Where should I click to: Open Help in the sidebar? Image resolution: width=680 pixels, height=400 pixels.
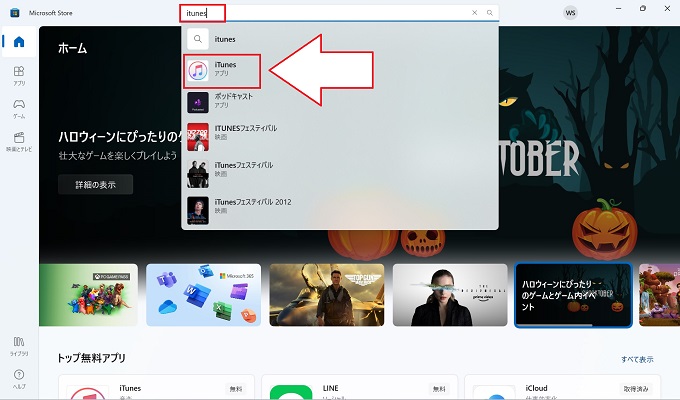pos(19,379)
